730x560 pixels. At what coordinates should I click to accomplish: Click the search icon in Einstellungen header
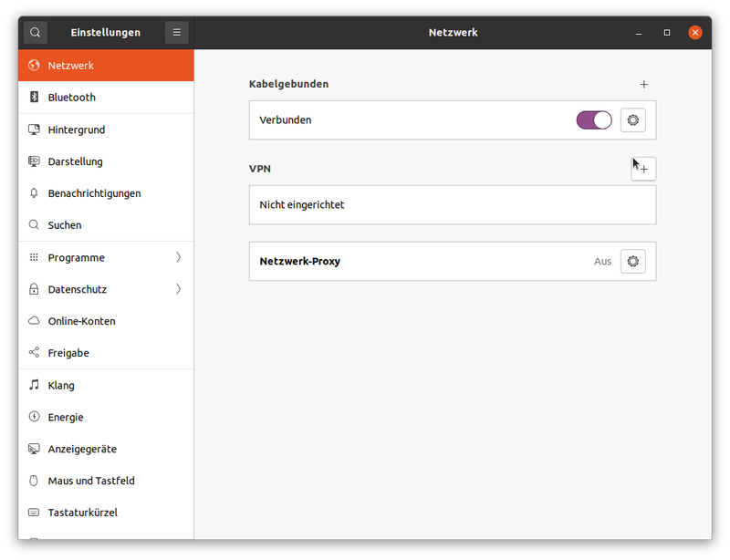click(x=35, y=33)
